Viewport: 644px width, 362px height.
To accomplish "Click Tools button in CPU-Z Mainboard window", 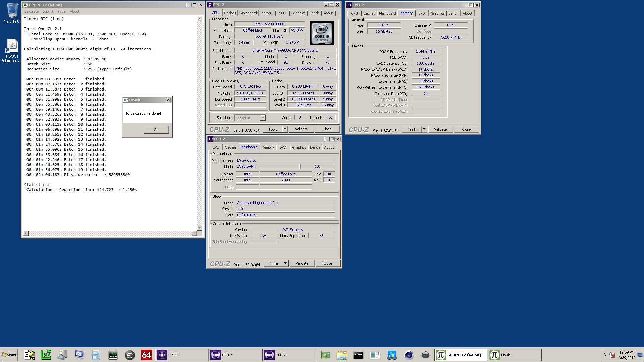I will (273, 263).
